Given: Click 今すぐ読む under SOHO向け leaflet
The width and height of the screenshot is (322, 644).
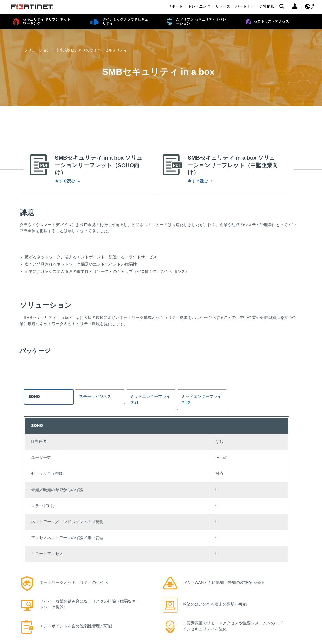Looking at the screenshot, I should pyautogui.click(x=67, y=181).
